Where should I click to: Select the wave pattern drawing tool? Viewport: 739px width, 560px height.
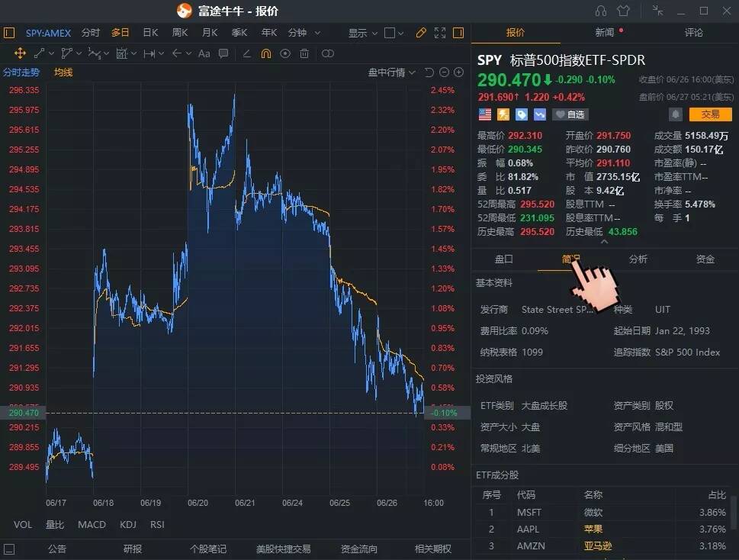point(95,53)
